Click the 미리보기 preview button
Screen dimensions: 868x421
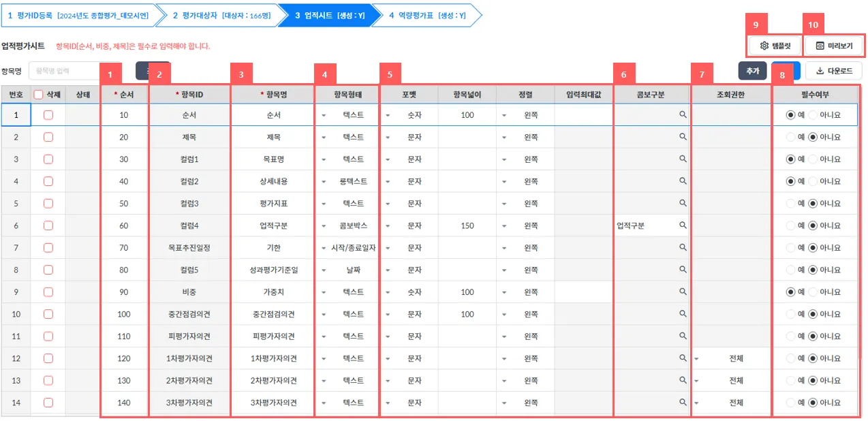834,46
